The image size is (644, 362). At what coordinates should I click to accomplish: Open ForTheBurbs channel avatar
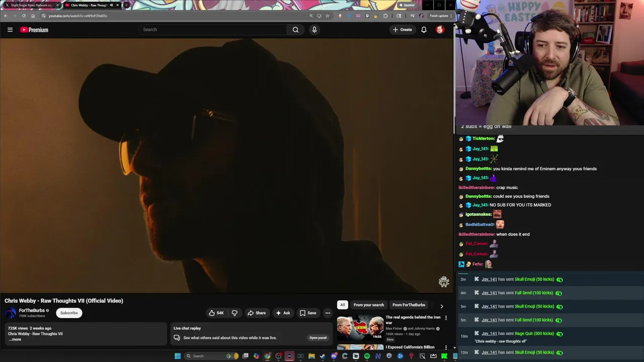click(x=10, y=313)
